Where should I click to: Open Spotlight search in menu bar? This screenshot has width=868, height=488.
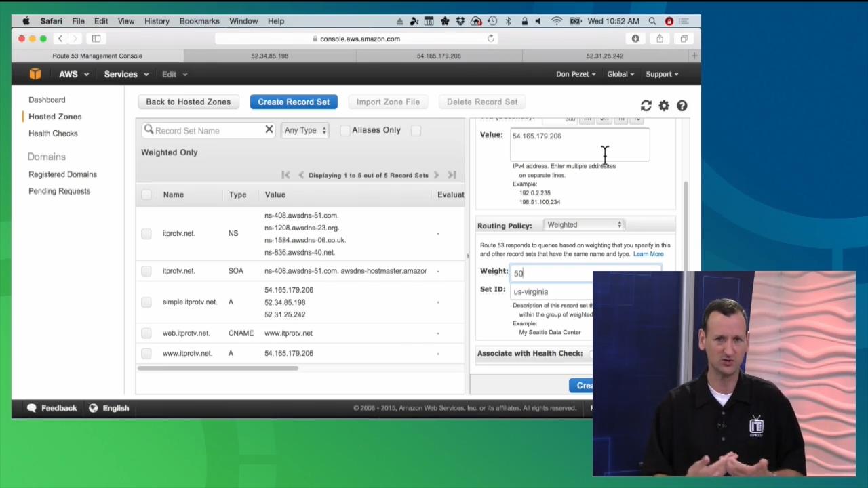(x=652, y=21)
